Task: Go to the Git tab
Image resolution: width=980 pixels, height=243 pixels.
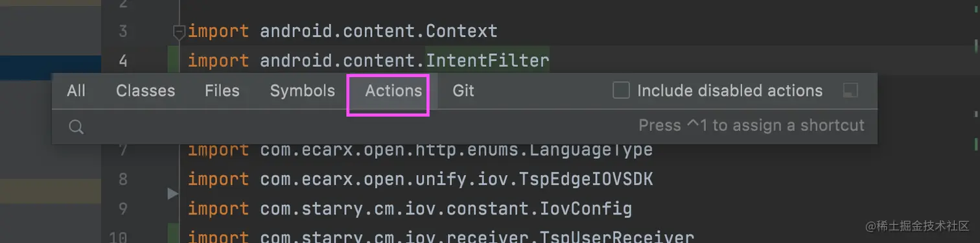Action: (463, 91)
